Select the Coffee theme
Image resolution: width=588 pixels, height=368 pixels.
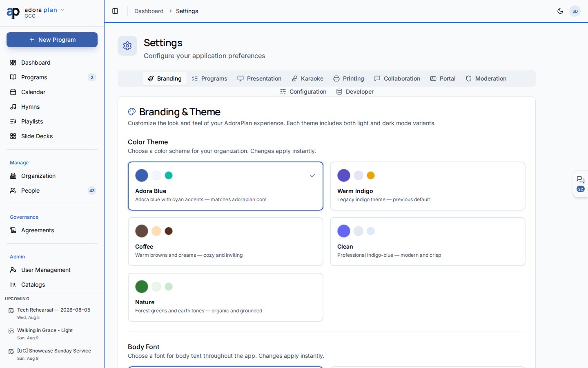[225, 242]
